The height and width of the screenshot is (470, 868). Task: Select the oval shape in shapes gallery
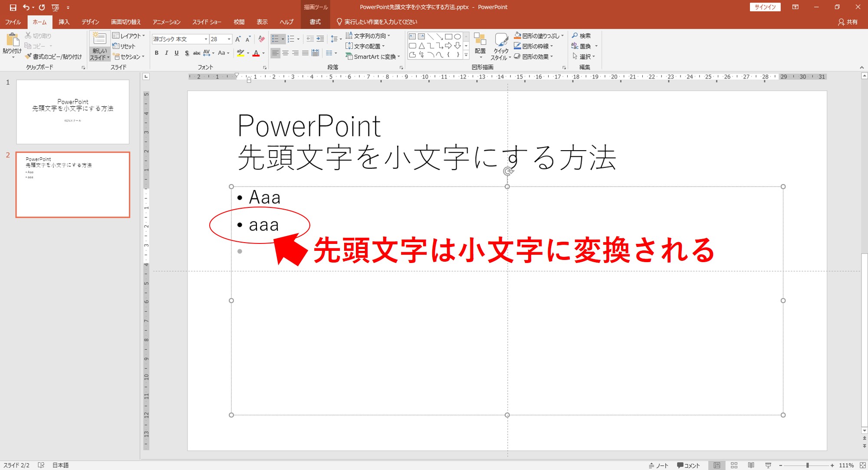457,37
